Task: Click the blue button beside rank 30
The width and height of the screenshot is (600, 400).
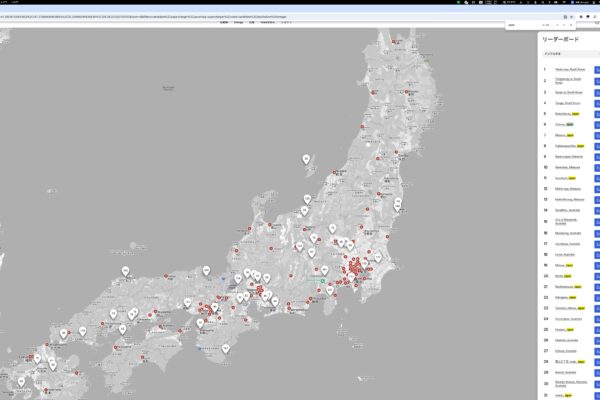Action: [597, 384]
